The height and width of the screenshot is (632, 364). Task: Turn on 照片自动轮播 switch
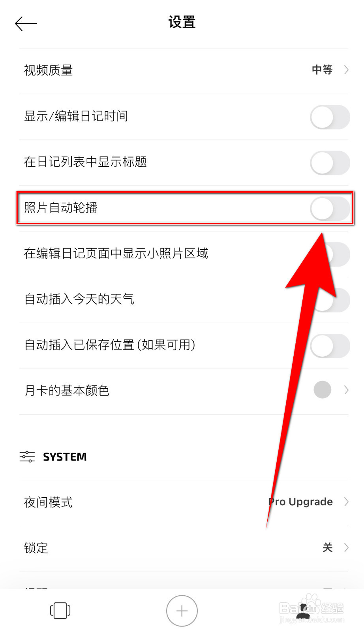pos(330,209)
